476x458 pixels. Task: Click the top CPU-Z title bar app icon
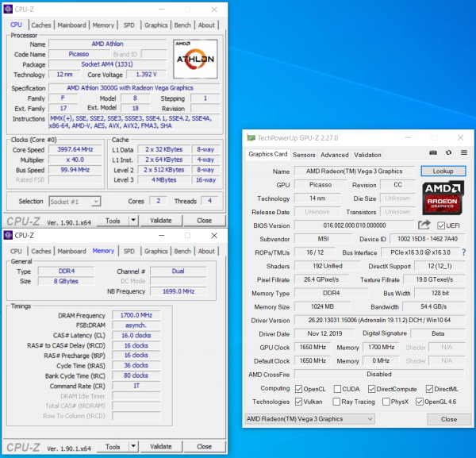click(x=8, y=9)
